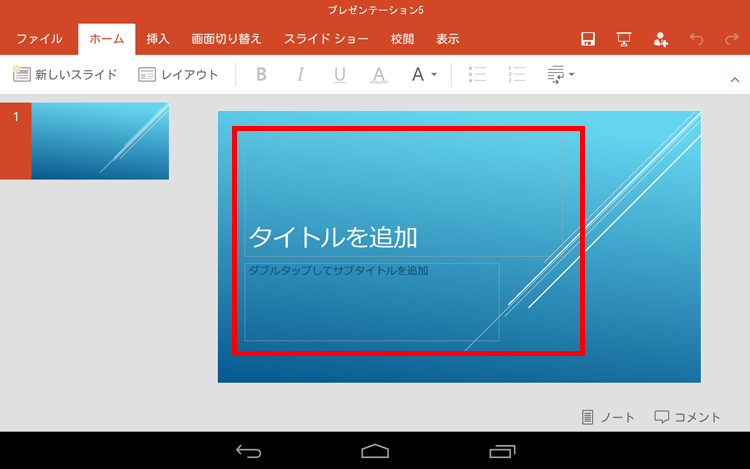
Task: Tap the Android Home button
Action: (x=375, y=451)
